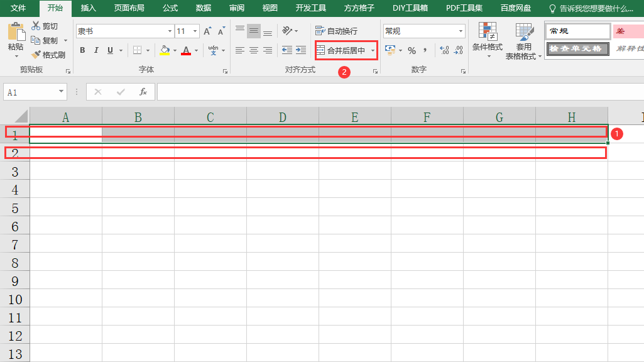Open 套用表格格式 table format

pyautogui.click(x=523, y=41)
